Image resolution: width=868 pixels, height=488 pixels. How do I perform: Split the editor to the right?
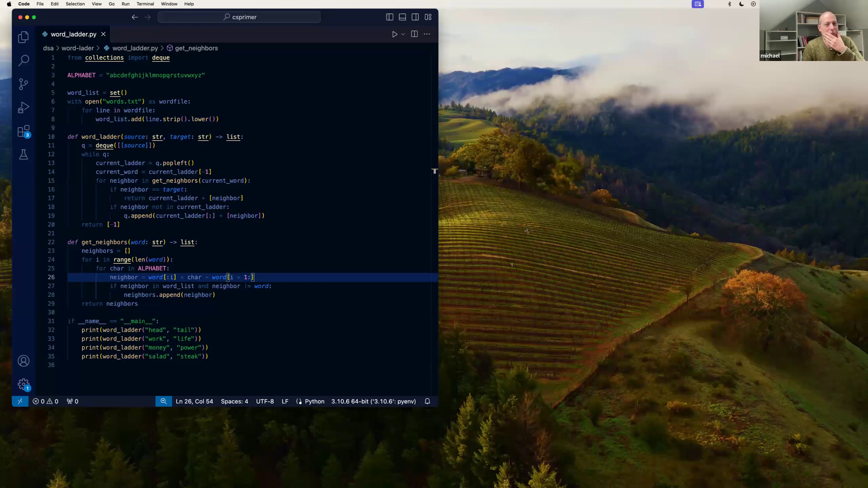[x=415, y=34]
